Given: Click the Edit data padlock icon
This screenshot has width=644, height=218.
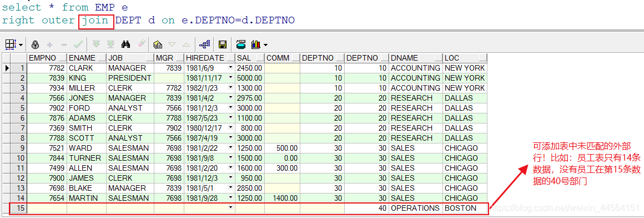Looking at the screenshot, I should coord(36,44).
